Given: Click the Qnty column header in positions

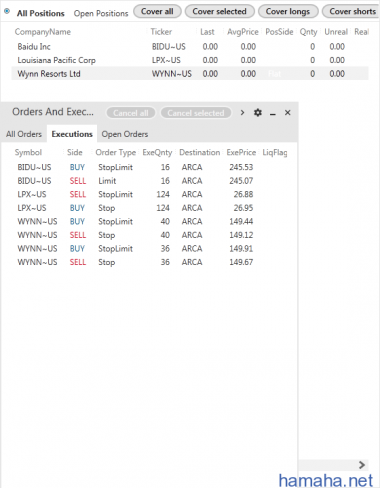Looking at the screenshot, I should tap(308, 32).
